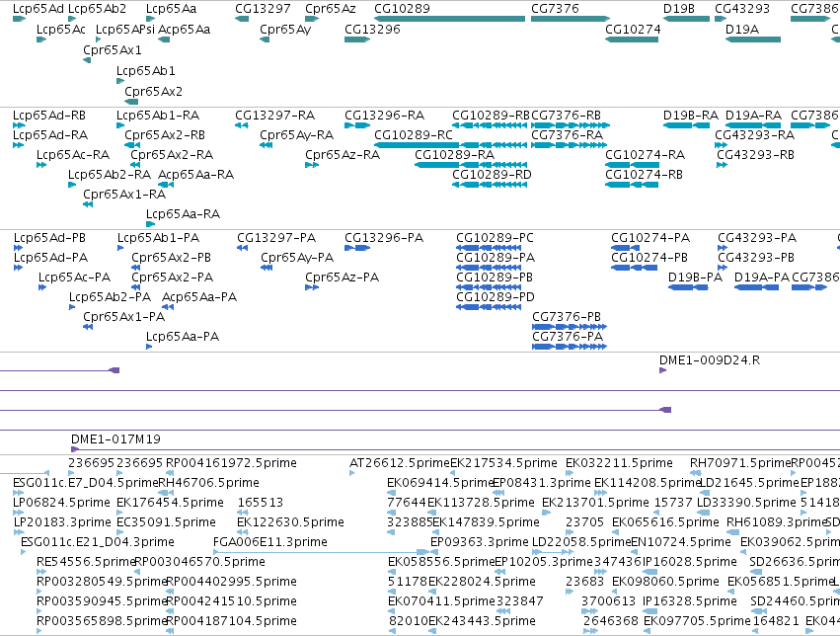Click EST label EK243443.5prime
The image size is (840, 636).
pyautogui.click(x=482, y=621)
